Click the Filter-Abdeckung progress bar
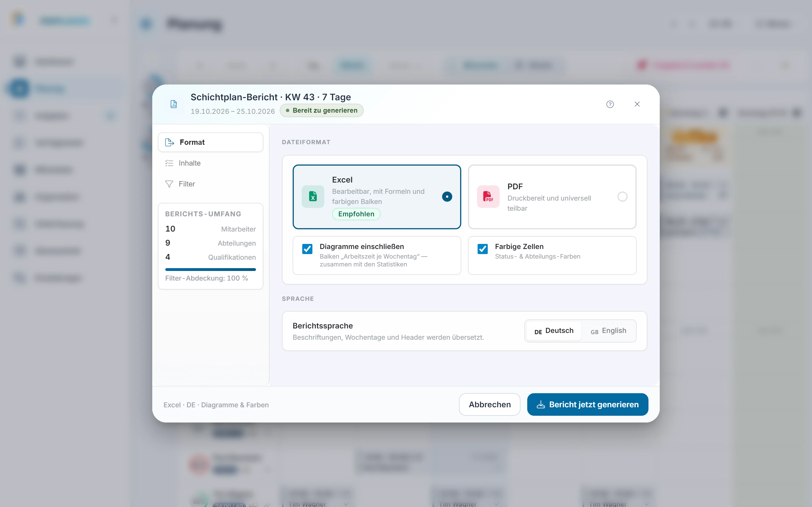Screen dimensions: 812x507 pyautogui.click(x=210, y=269)
